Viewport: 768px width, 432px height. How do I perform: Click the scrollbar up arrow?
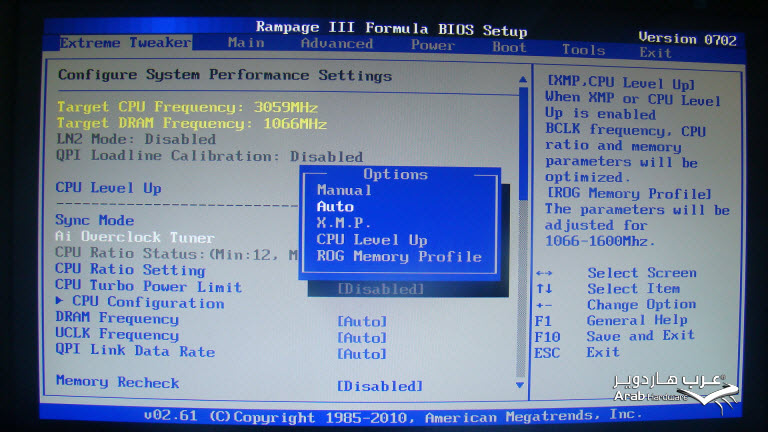[x=523, y=79]
